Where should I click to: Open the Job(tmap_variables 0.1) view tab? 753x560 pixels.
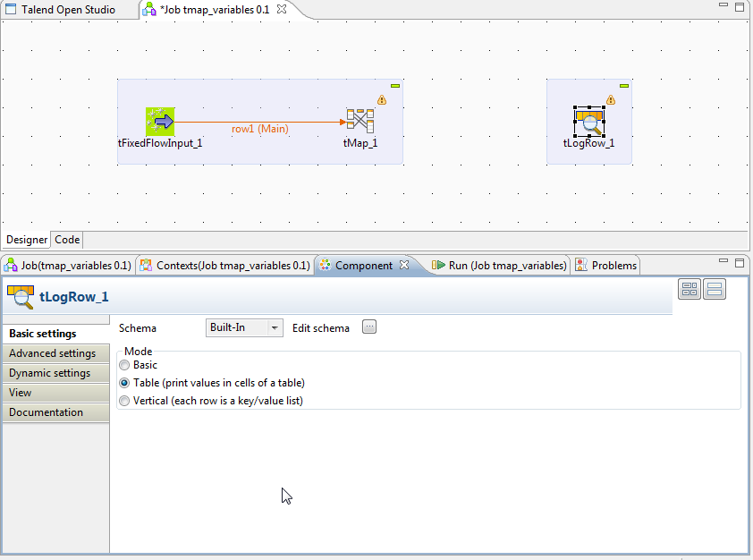68,266
